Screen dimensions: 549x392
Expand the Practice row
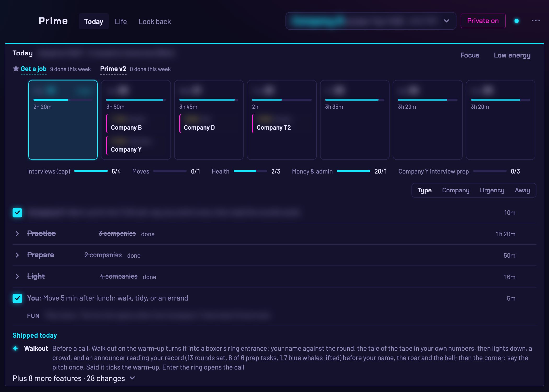pos(17,234)
